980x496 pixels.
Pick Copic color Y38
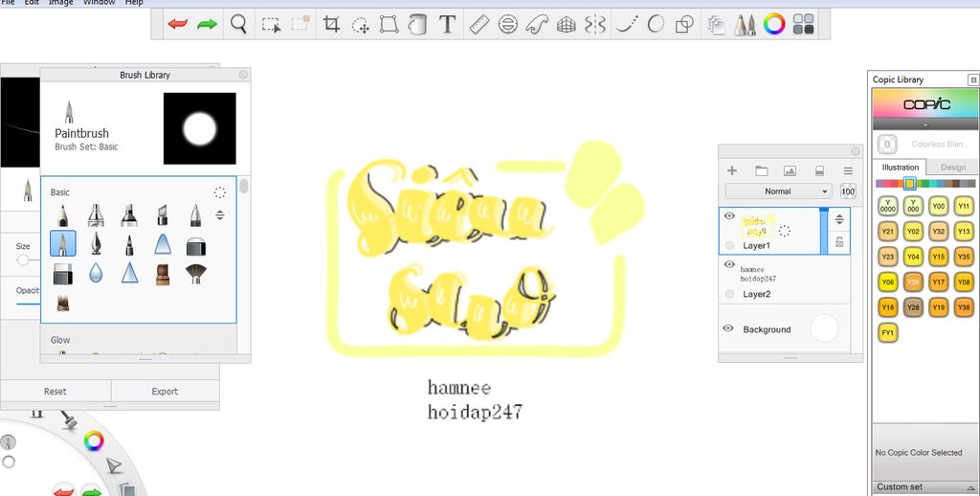click(964, 307)
